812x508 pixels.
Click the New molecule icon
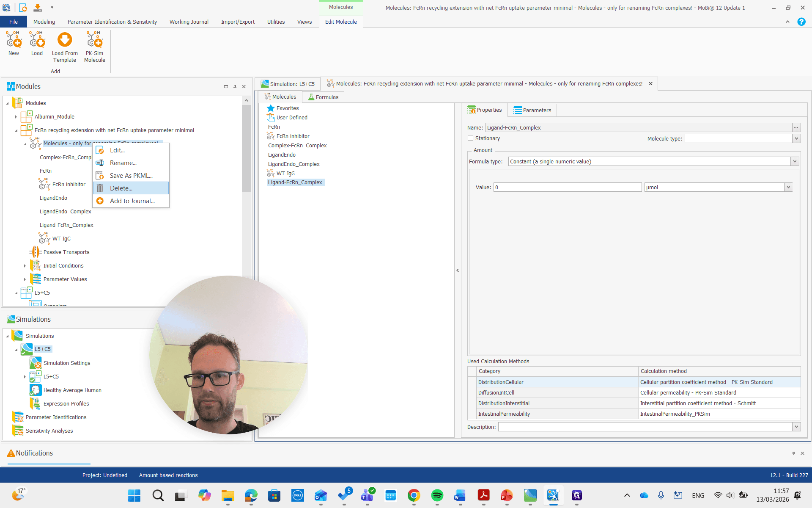pyautogui.click(x=14, y=40)
